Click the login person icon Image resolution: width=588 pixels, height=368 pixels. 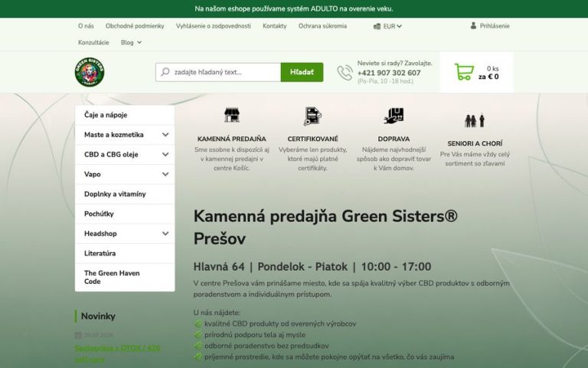tap(473, 25)
